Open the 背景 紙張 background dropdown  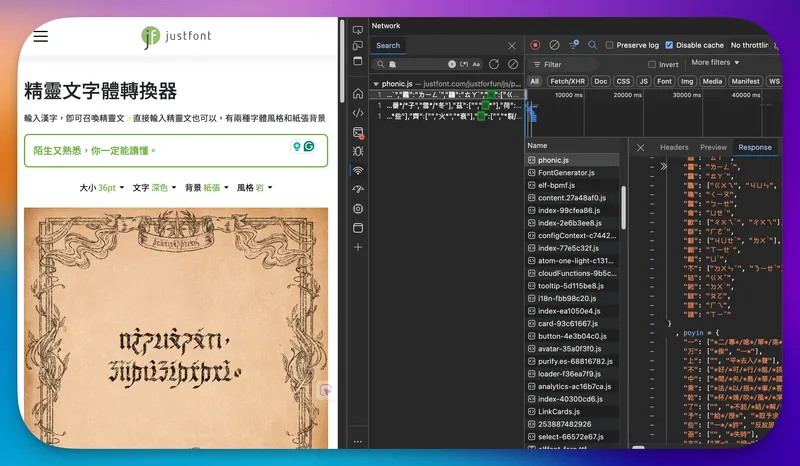coord(207,188)
